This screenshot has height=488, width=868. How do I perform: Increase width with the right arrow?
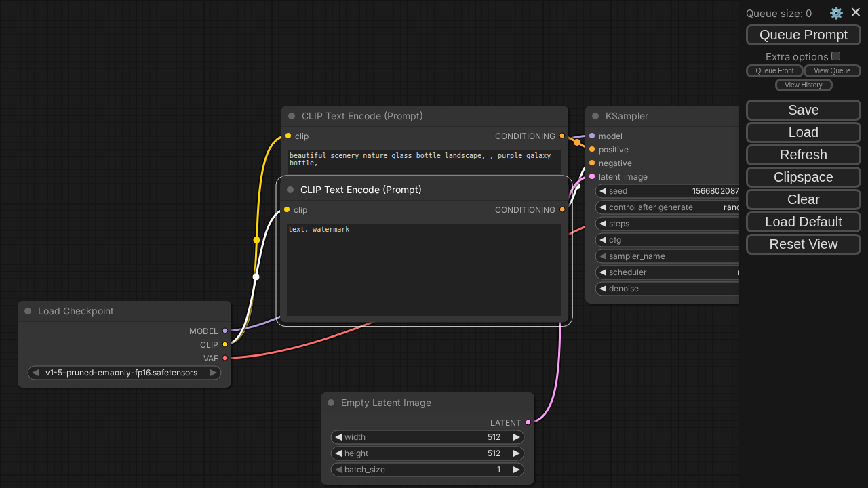pos(516,437)
